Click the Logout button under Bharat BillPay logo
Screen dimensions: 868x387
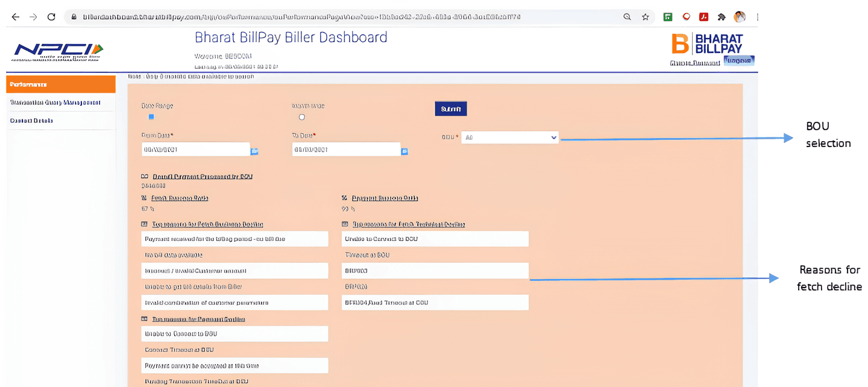click(738, 61)
